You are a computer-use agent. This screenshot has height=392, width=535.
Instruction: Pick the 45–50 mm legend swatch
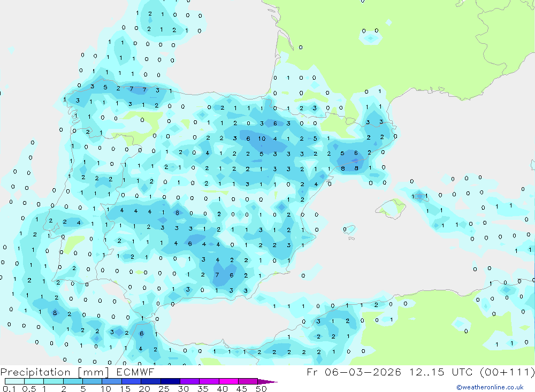248,381
